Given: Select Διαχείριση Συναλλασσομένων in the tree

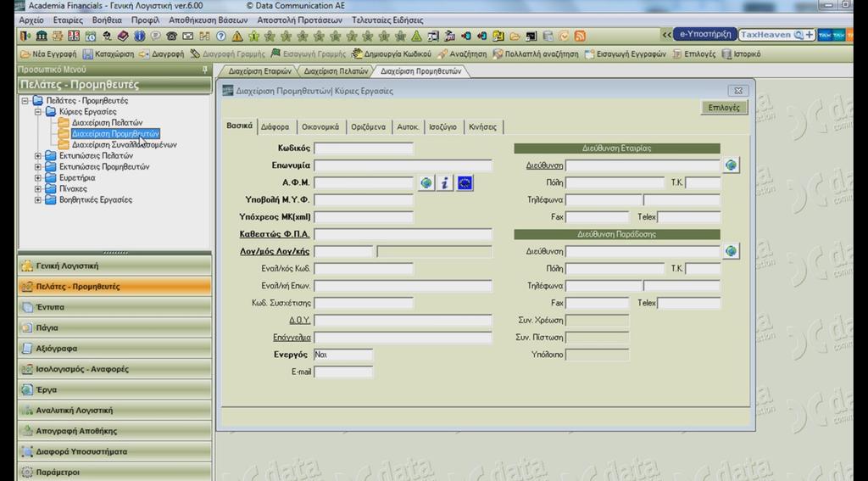Looking at the screenshot, I should click(x=124, y=144).
